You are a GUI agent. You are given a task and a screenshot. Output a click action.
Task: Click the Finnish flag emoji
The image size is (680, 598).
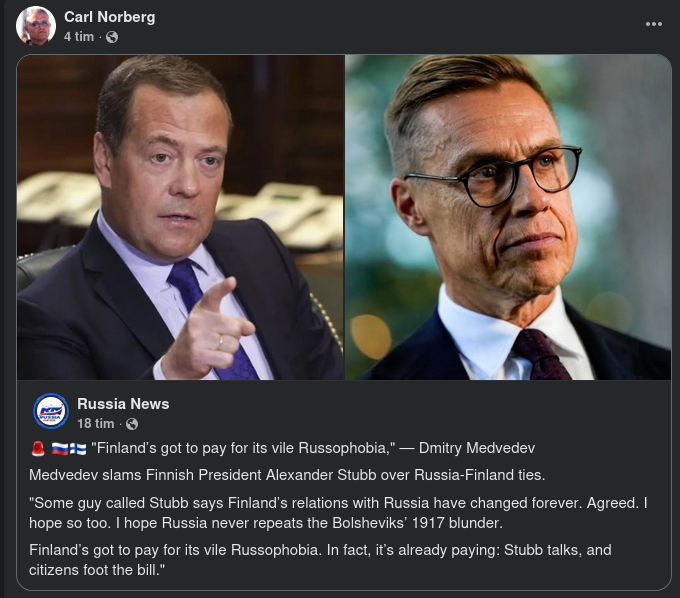pos(78,449)
